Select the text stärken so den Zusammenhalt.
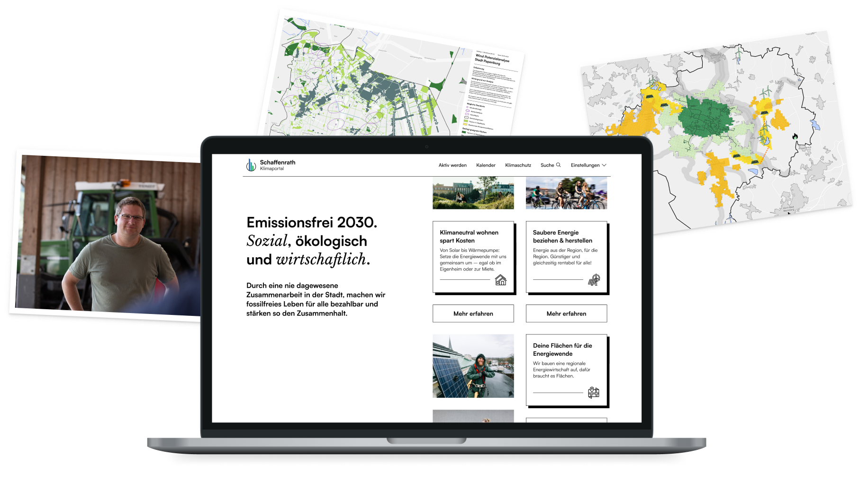868x484 pixels. click(x=297, y=313)
